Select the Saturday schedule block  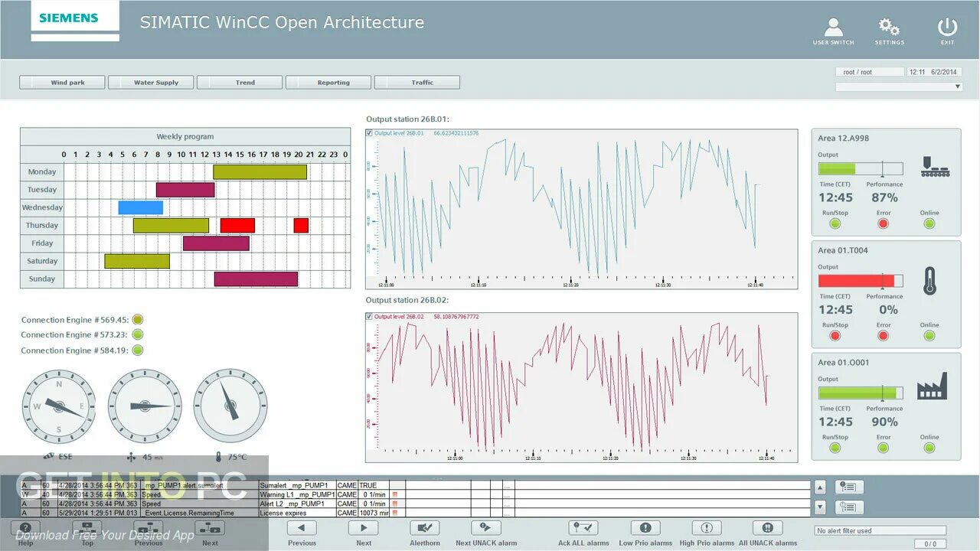tap(137, 261)
